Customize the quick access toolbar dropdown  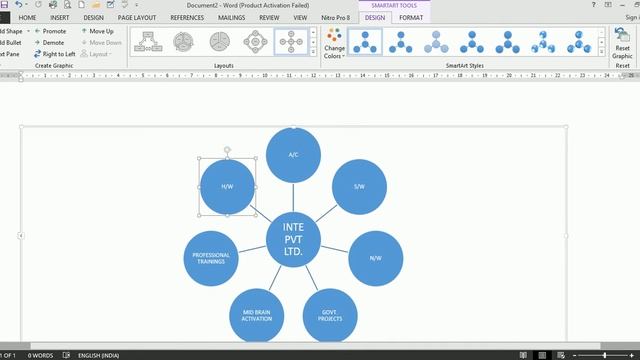(137, 5)
